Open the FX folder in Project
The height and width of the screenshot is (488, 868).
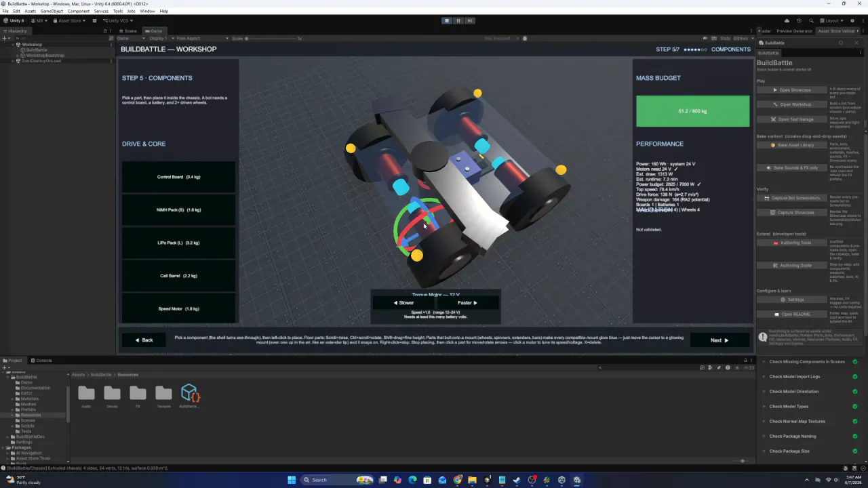(x=138, y=393)
